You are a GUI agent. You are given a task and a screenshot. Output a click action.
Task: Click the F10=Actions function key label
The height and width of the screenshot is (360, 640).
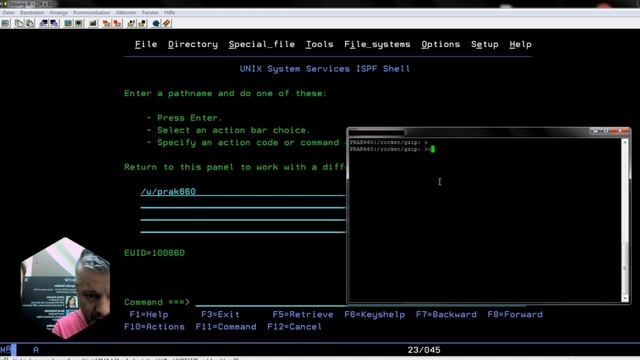tap(154, 327)
